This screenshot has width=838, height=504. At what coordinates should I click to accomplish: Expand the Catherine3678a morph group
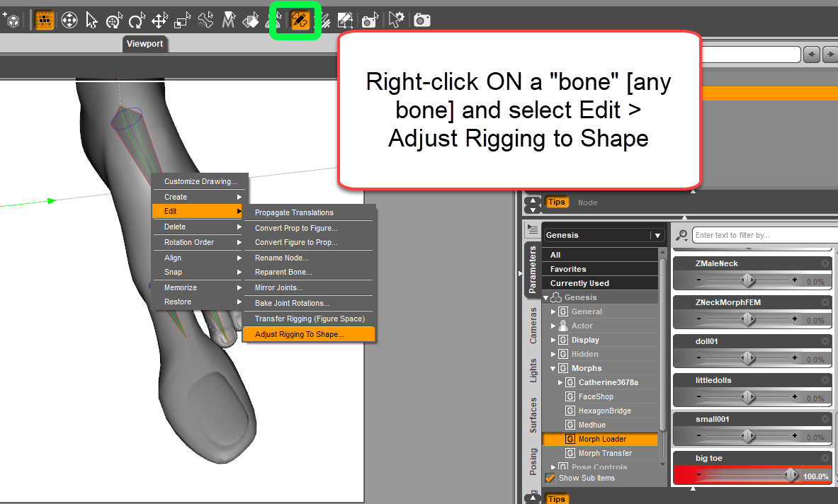coord(560,382)
